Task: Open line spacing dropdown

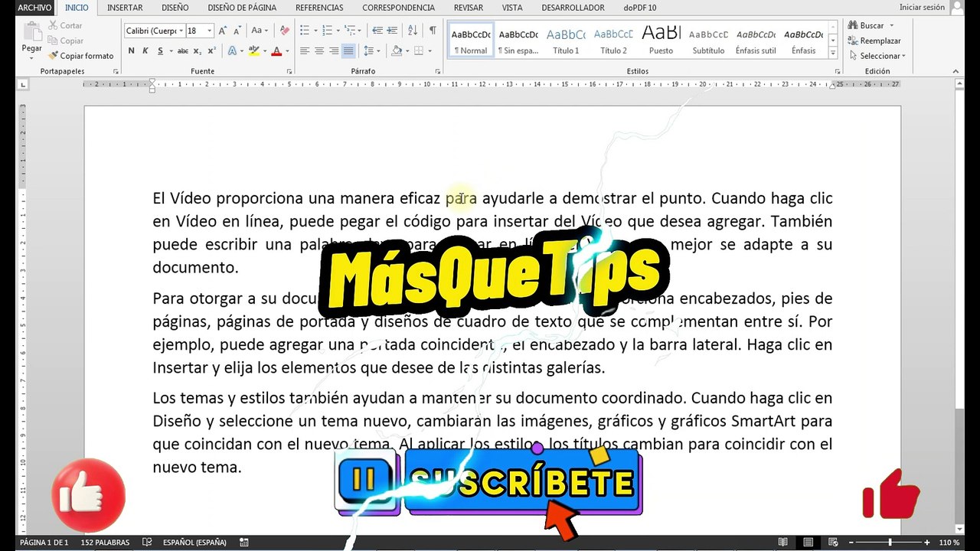Action: coord(372,51)
